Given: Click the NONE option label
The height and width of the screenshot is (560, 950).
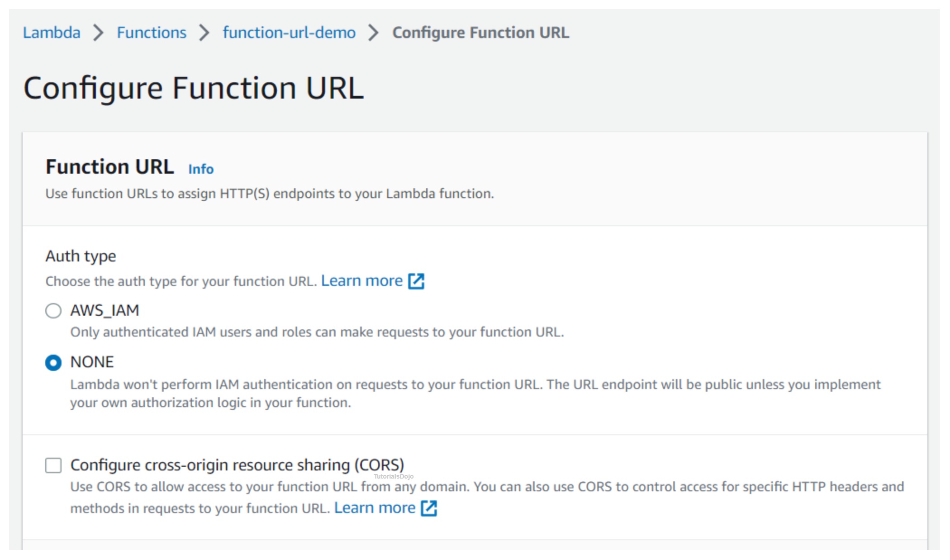Looking at the screenshot, I should [92, 362].
